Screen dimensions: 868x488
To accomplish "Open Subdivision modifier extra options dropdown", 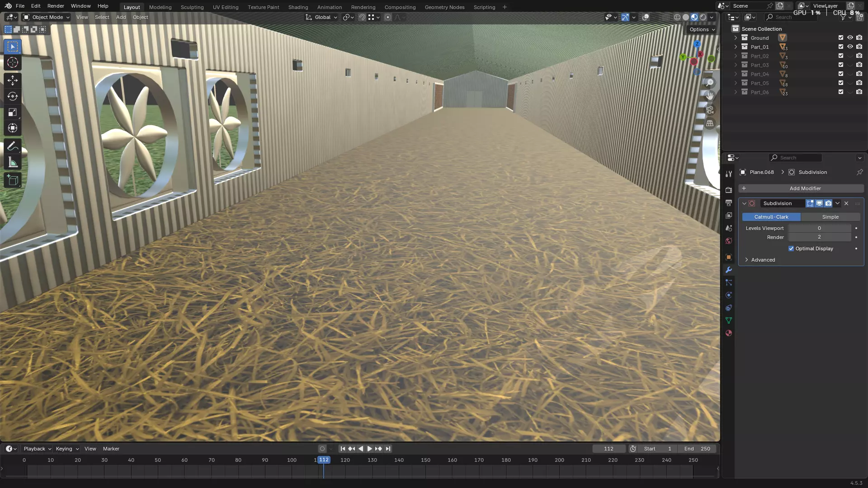I will (x=837, y=203).
